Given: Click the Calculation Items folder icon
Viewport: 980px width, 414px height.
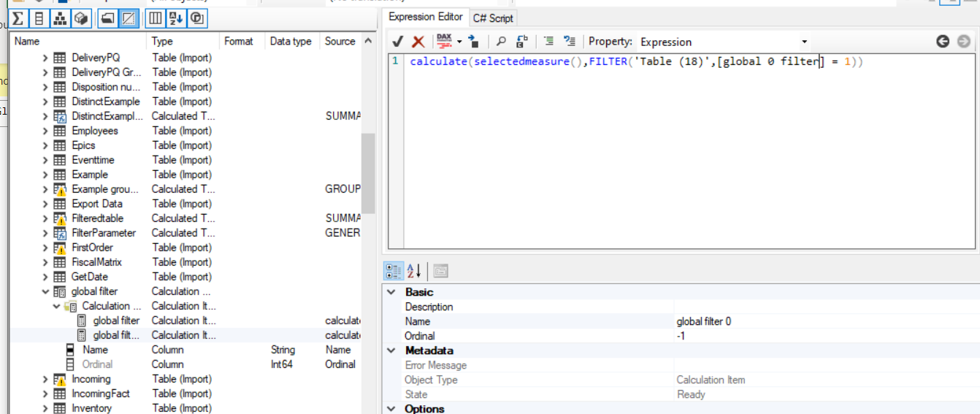Looking at the screenshot, I should pyautogui.click(x=71, y=306).
